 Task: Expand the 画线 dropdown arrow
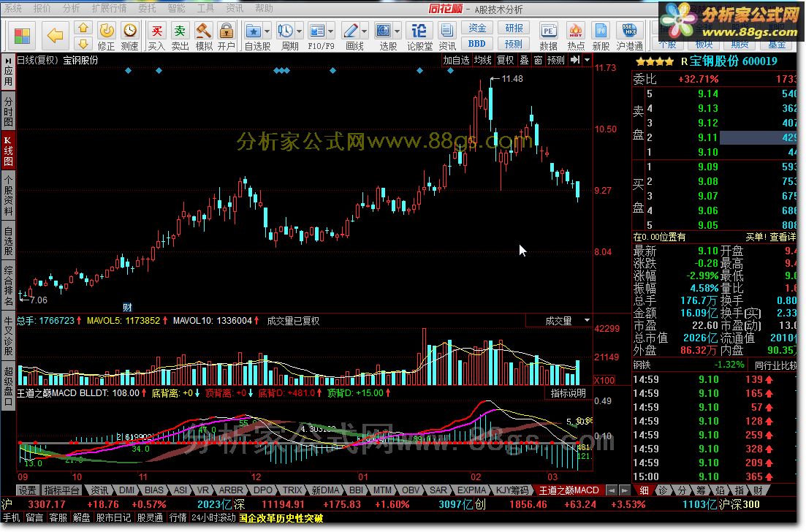click(364, 31)
